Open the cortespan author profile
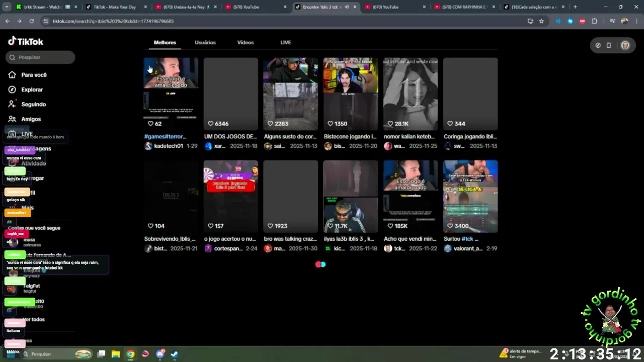Image resolution: width=644 pixels, height=362 pixels. (228, 248)
